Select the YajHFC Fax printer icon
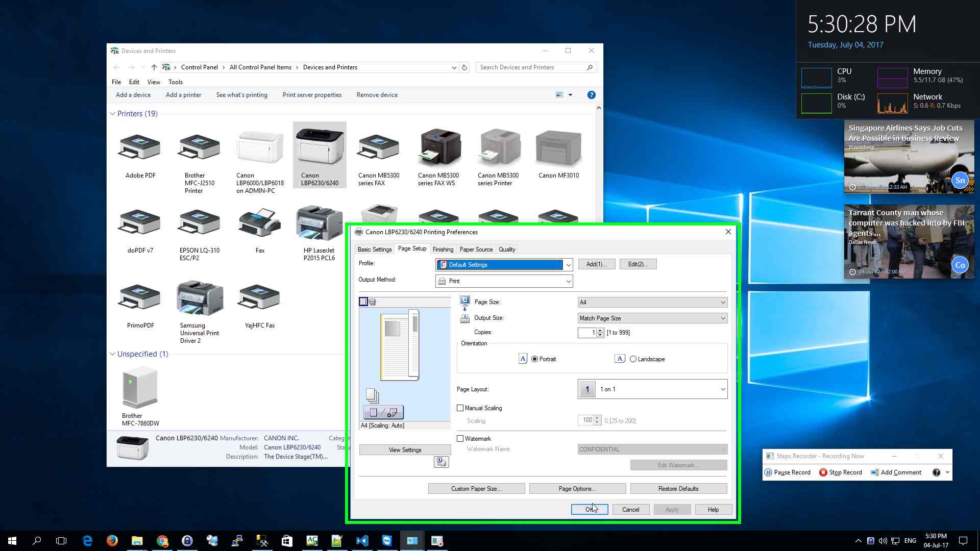 pos(259,298)
